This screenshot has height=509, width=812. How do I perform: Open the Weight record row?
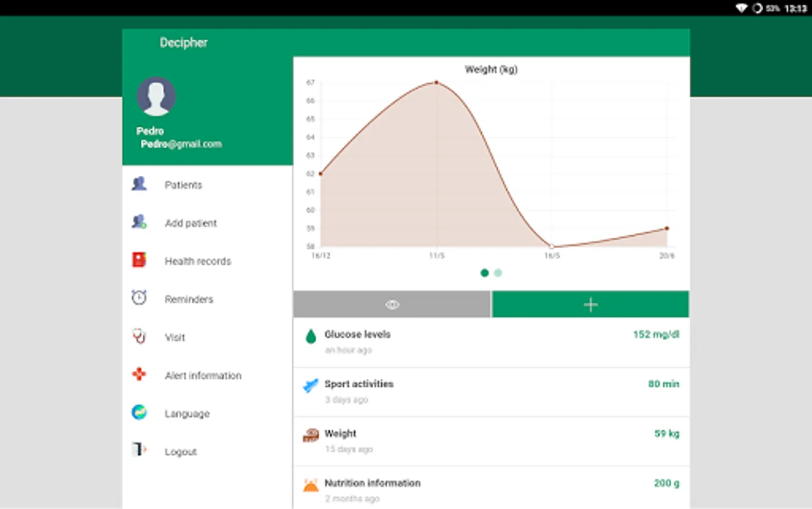click(491, 441)
